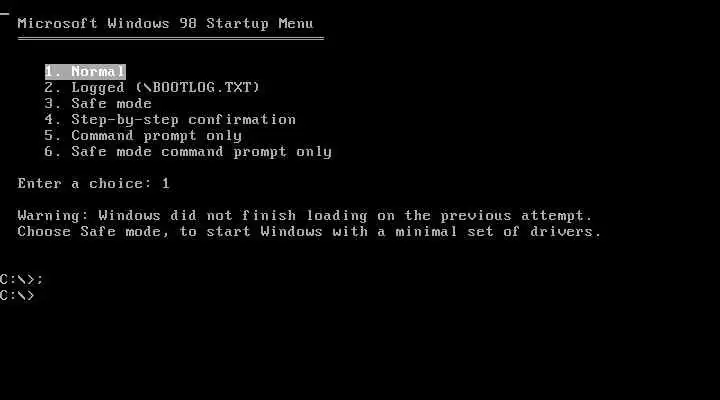Click the last C:\> command prompt
720x400 pixels.
pyautogui.click(x=17, y=295)
